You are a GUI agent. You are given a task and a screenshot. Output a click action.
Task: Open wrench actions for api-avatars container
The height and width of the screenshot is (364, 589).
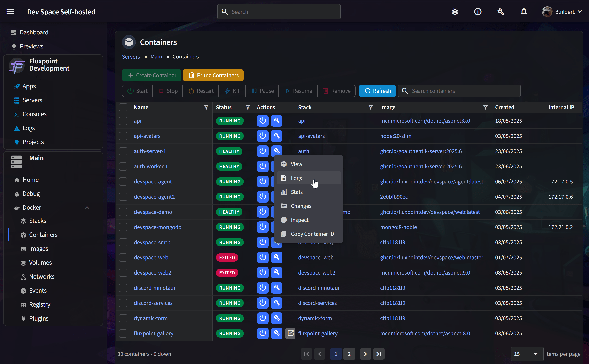coord(277,136)
